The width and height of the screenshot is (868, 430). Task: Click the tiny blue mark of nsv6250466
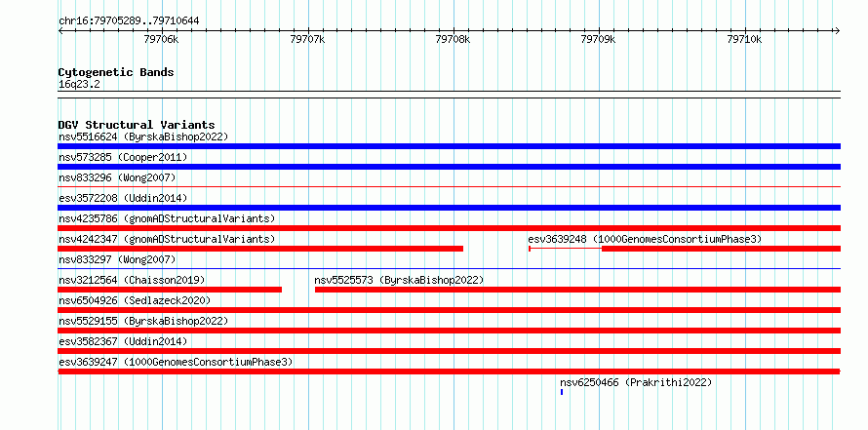pyautogui.click(x=562, y=392)
